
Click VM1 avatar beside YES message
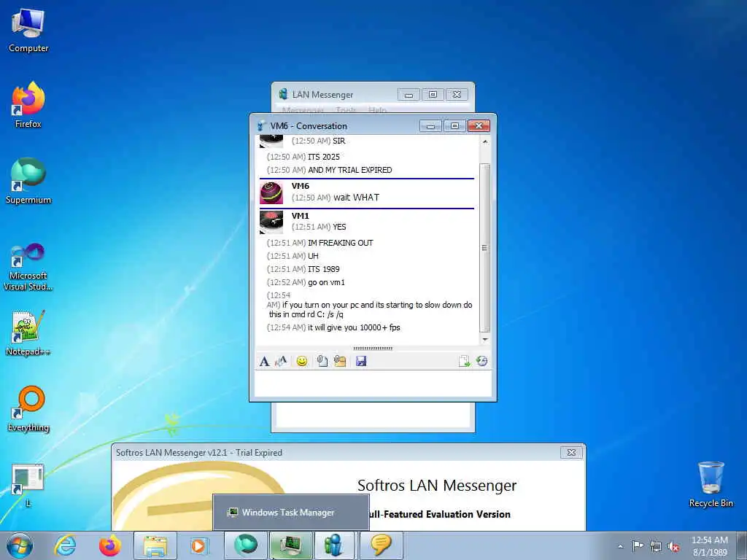(x=271, y=222)
